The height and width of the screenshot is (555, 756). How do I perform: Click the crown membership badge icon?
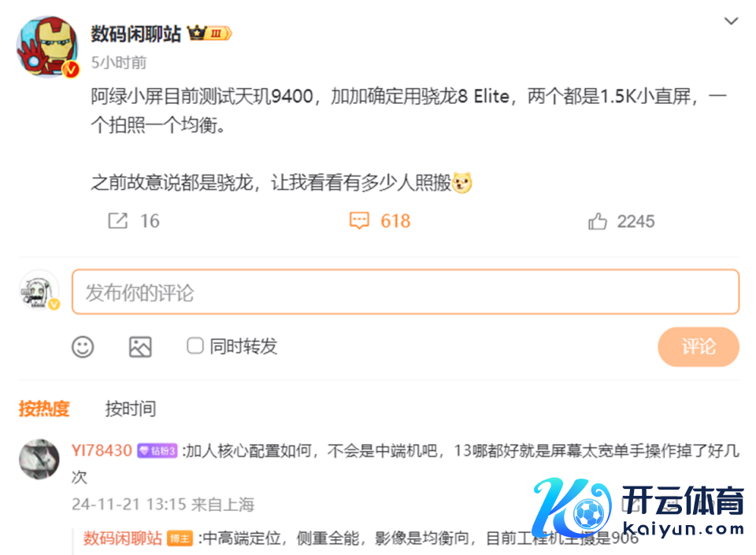[209, 33]
